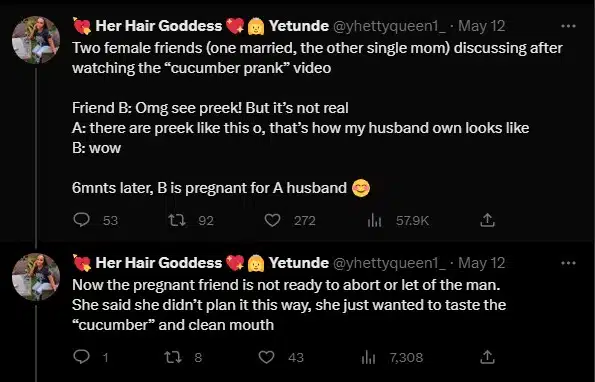The height and width of the screenshot is (382, 595).
Task: View analytics showing 57.9K views
Action: point(374,220)
